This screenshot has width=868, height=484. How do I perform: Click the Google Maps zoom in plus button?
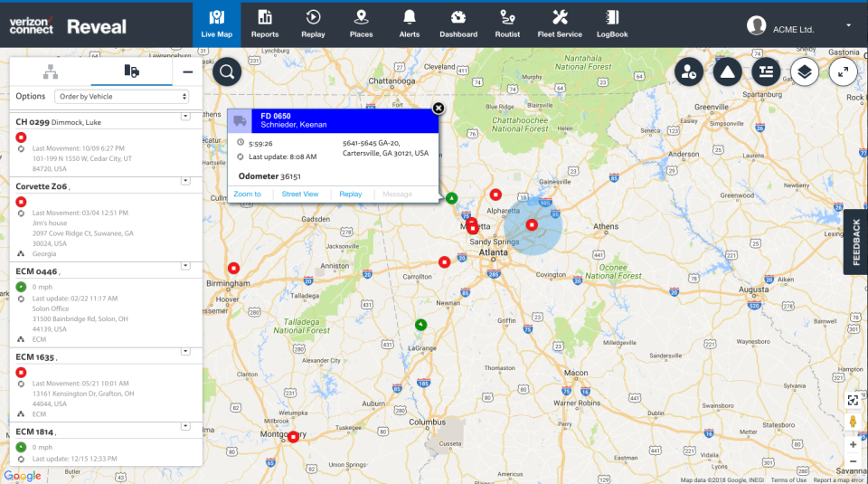pos(853,445)
